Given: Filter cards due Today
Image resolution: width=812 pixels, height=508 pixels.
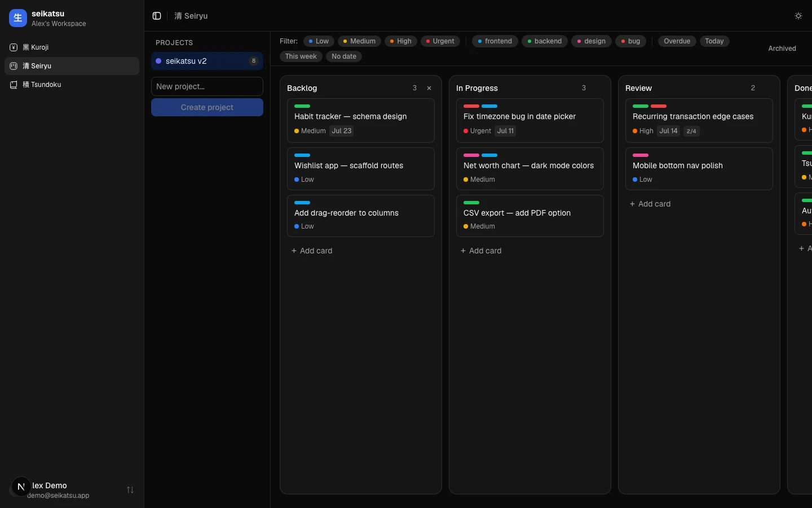Looking at the screenshot, I should (x=714, y=41).
